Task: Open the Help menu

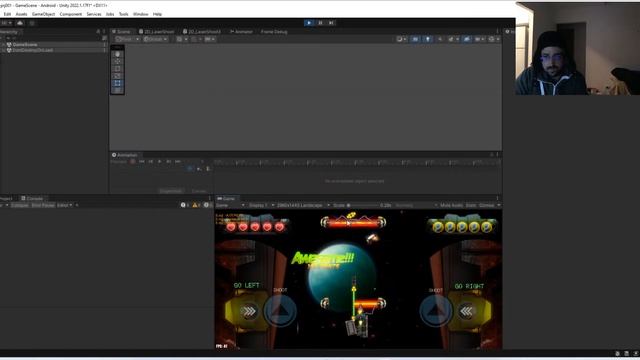Action: click(158, 14)
